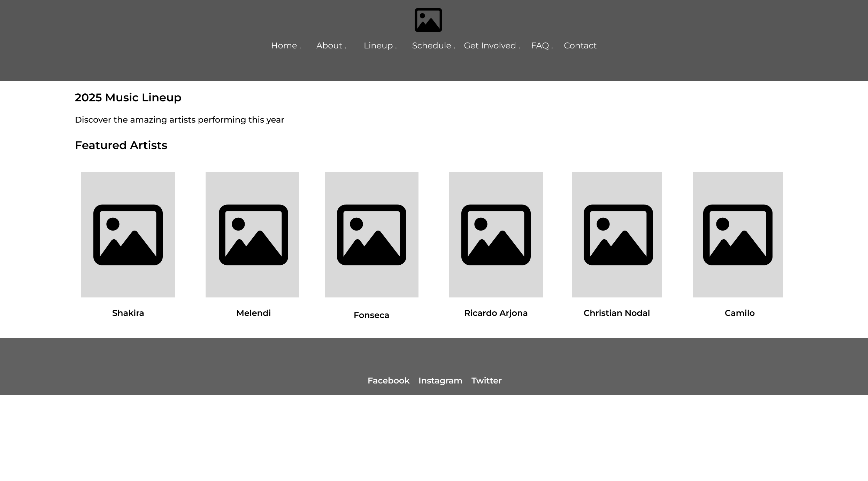Click the Ricardo Arjona name label
The height and width of the screenshot is (481, 868).
click(x=496, y=313)
